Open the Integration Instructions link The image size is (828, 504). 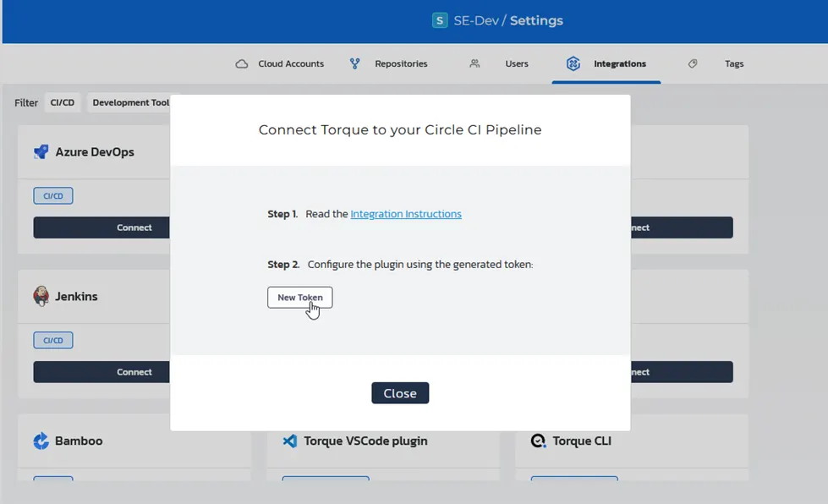pyautogui.click(x=405, y=213)
